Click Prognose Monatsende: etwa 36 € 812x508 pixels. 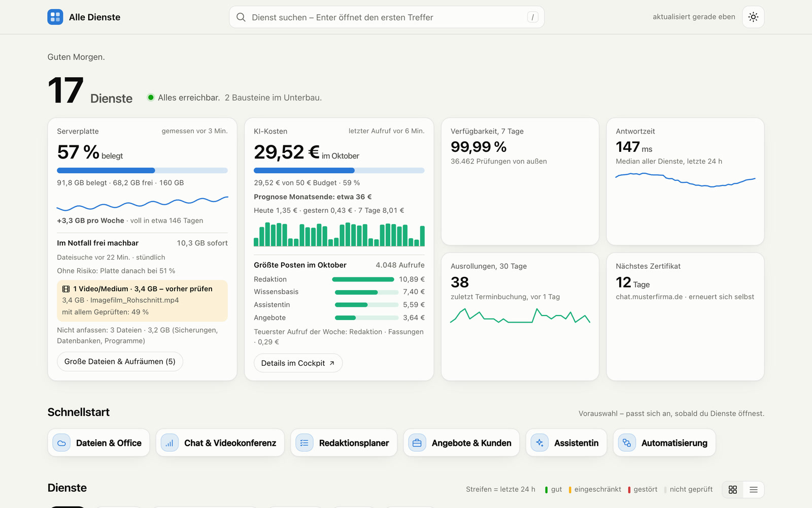pyautogui.click(x=313, y=197)
